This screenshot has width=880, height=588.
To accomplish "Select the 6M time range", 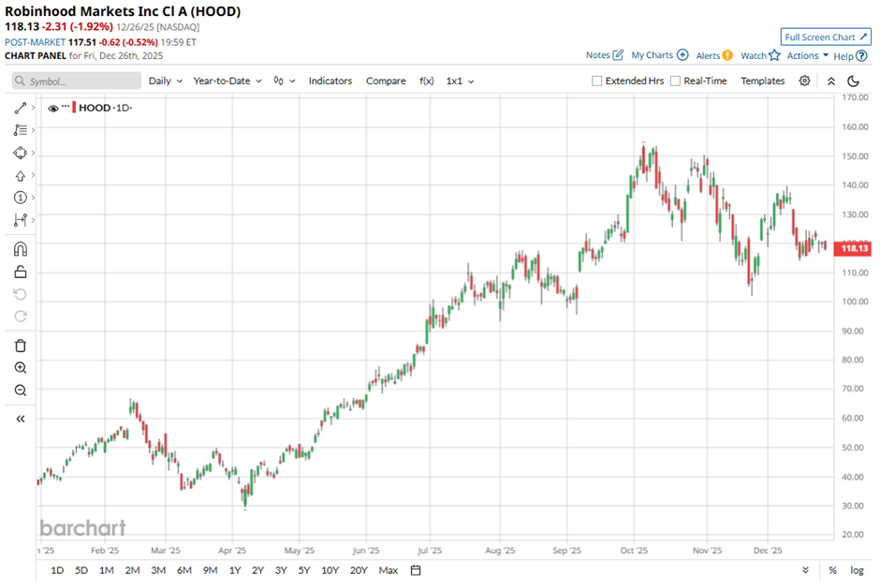I will click(x=183, y=570).
